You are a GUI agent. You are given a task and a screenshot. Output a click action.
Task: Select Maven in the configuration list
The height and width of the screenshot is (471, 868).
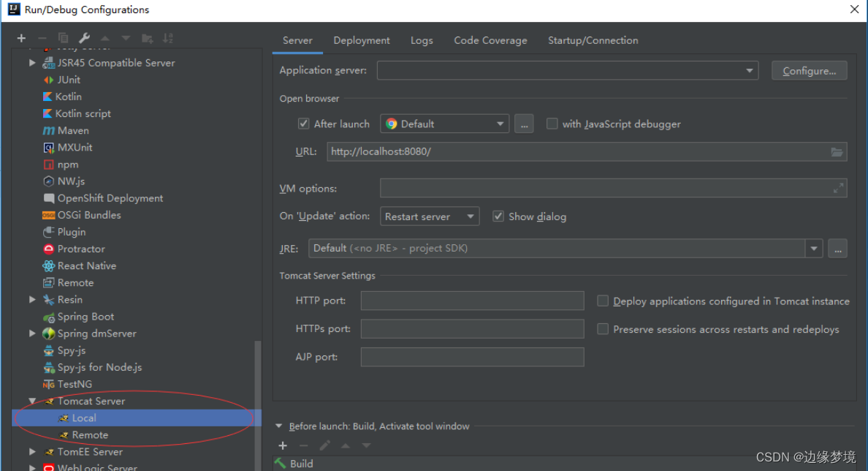coord(73,131)
